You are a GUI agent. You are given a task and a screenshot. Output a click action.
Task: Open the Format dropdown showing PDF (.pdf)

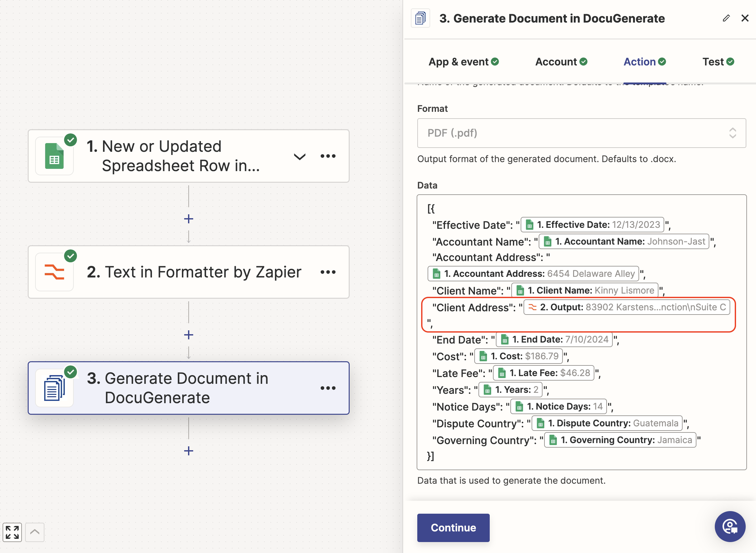pos(581,133)
